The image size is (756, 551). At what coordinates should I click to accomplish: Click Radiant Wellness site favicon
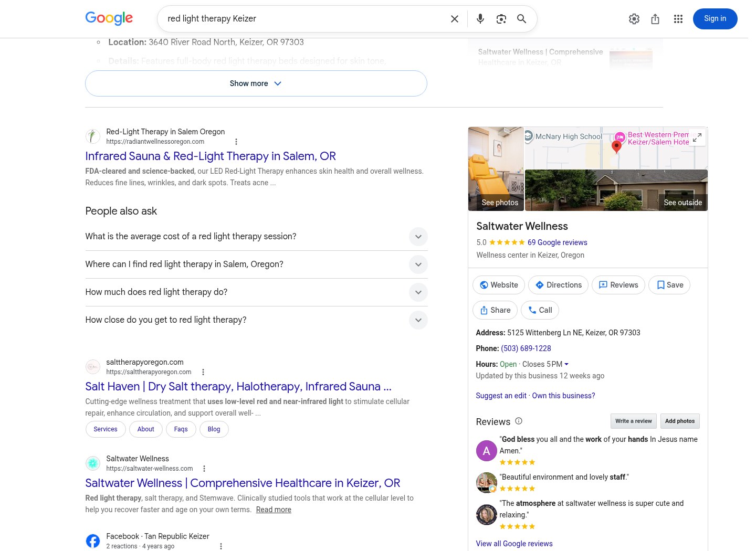point(93,136)
